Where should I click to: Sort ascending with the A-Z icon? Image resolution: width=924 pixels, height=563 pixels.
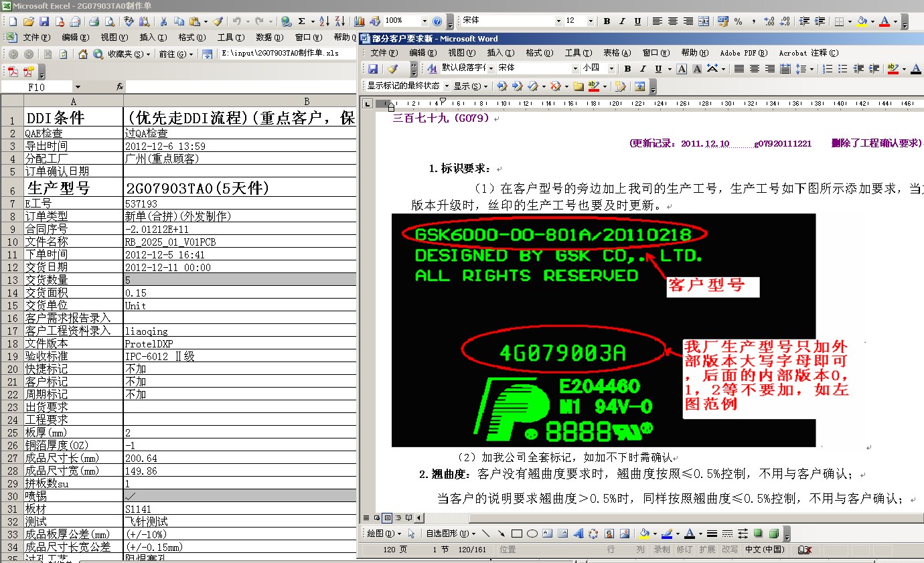tap(324, 21)
